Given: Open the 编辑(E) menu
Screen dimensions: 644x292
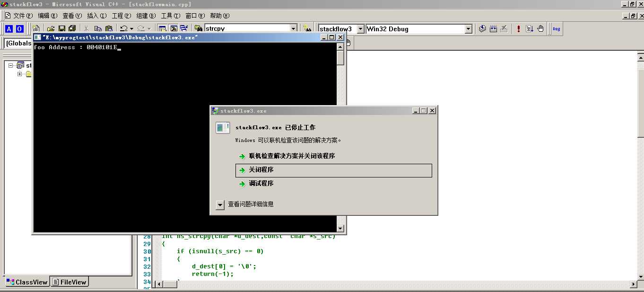Looking at the screenshot, I should [48, 16].
